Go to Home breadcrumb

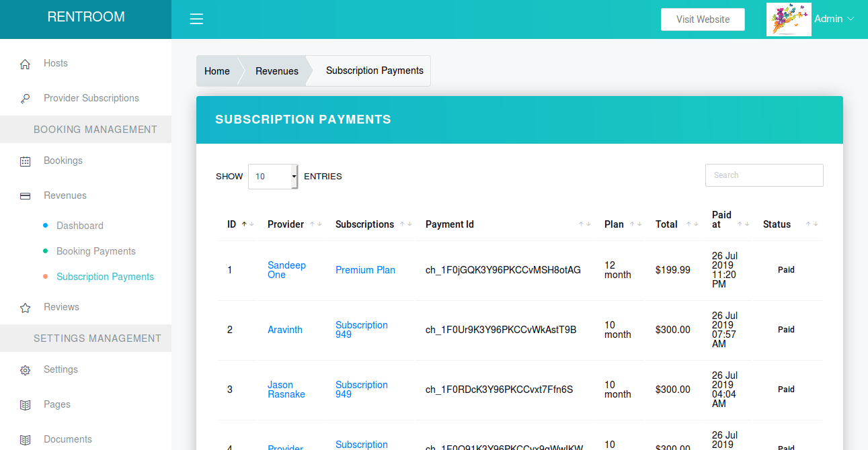217,71
